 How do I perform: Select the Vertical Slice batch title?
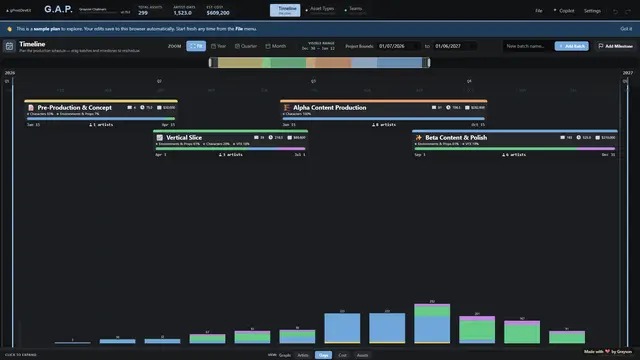click(x=184, y=138)
